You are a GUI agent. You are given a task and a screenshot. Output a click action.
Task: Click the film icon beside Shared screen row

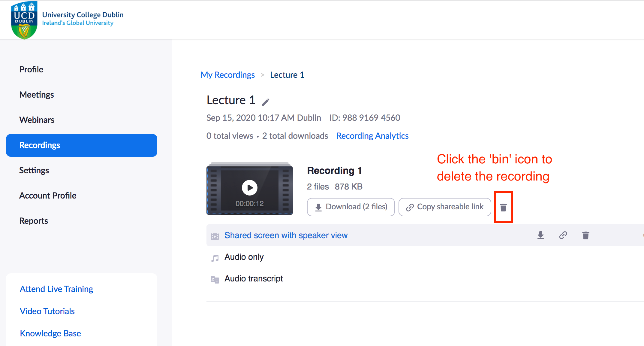(215, 237)
